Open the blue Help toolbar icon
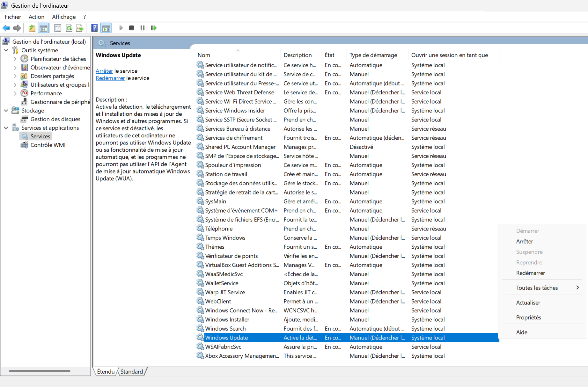Screen dimensions: 588x387 [94, 28]
